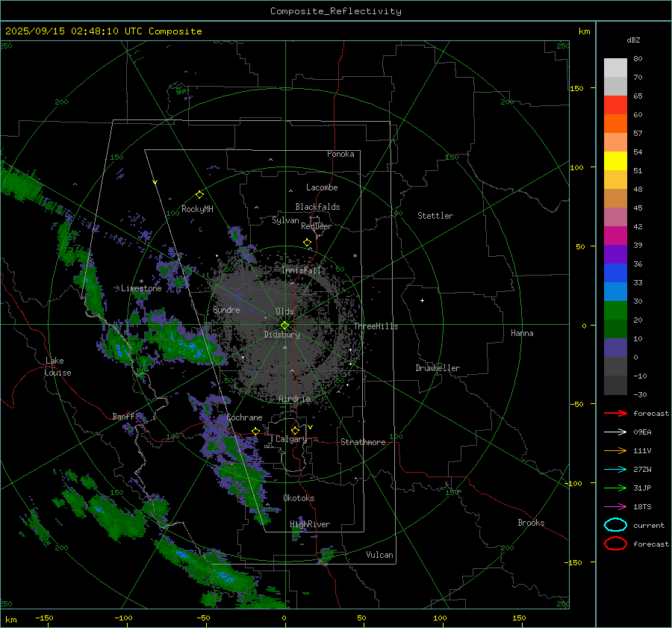The height and width of the screenshot is (628, 672).
Task: Select the indigo 10-0 dBZ color swatch
Action: coord(615,348)
